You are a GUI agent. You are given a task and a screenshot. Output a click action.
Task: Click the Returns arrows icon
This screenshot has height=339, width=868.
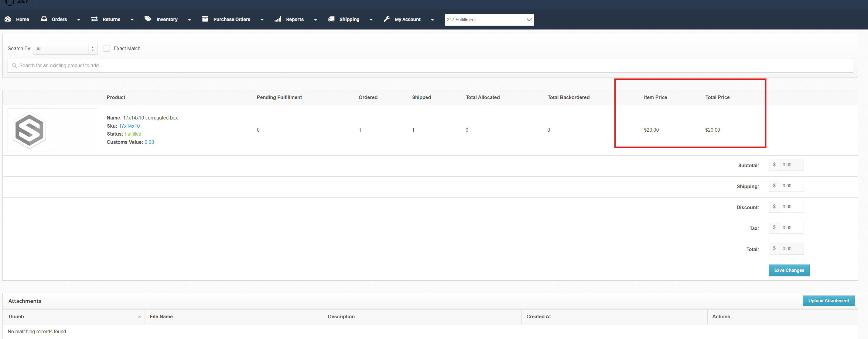(x=94, y=19)
